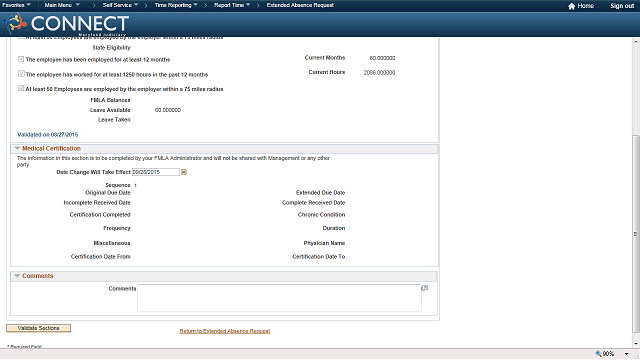Collapse the Medical Certification section
The height and width of the screenshot is (360, 640).
[17, 149]
